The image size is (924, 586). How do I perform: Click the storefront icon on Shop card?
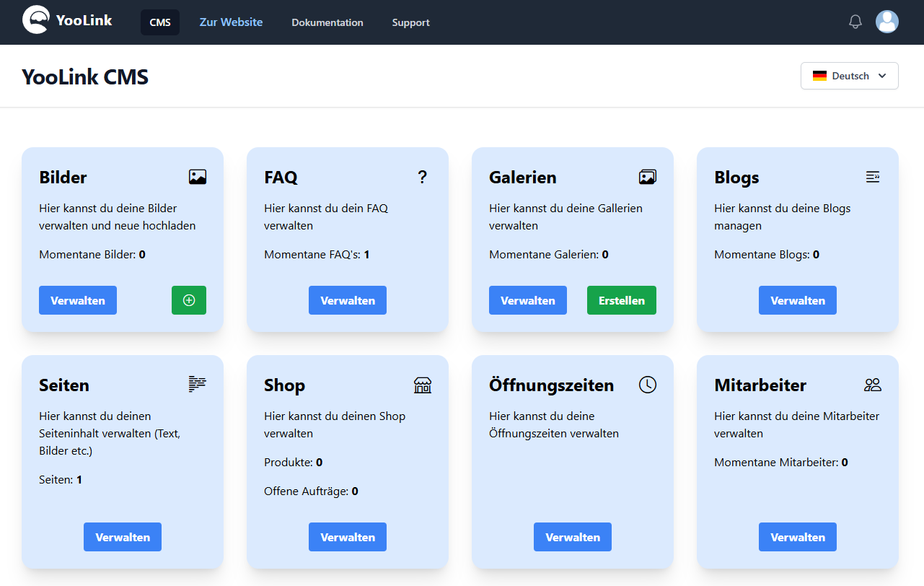coord(423,385)
